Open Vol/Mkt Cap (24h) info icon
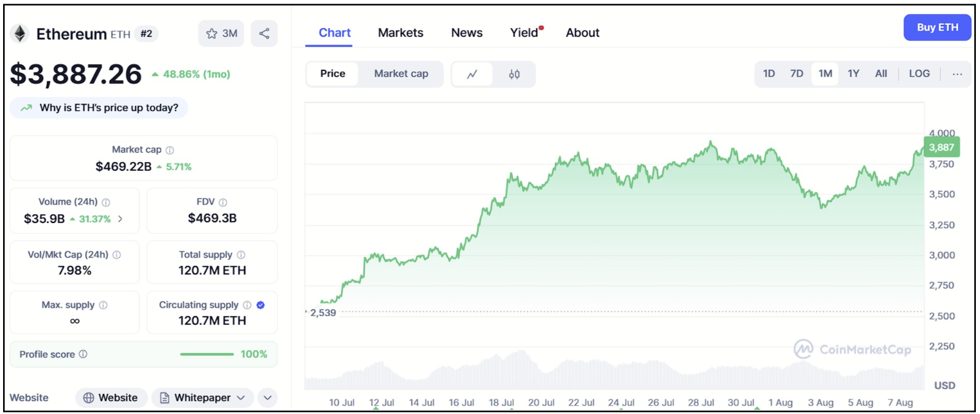The image size is (980, 414). [x=117, y=255]
